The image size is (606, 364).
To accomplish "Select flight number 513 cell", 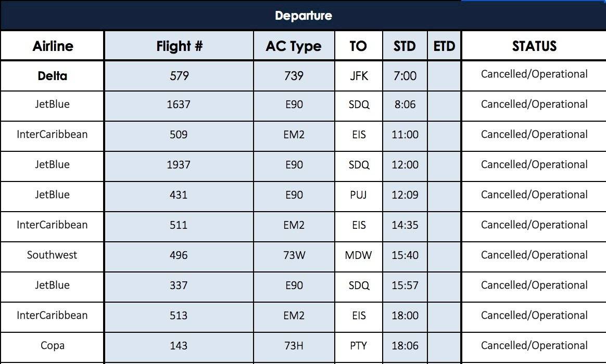I will [179, 317].
